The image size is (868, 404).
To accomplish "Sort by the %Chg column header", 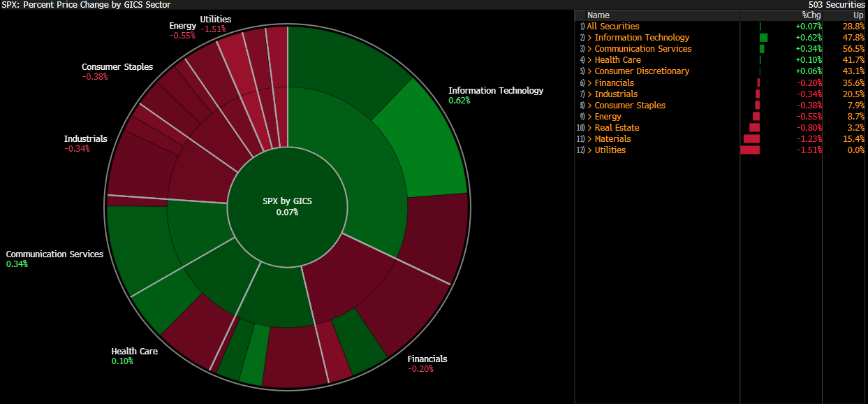I will coord(811,15).
